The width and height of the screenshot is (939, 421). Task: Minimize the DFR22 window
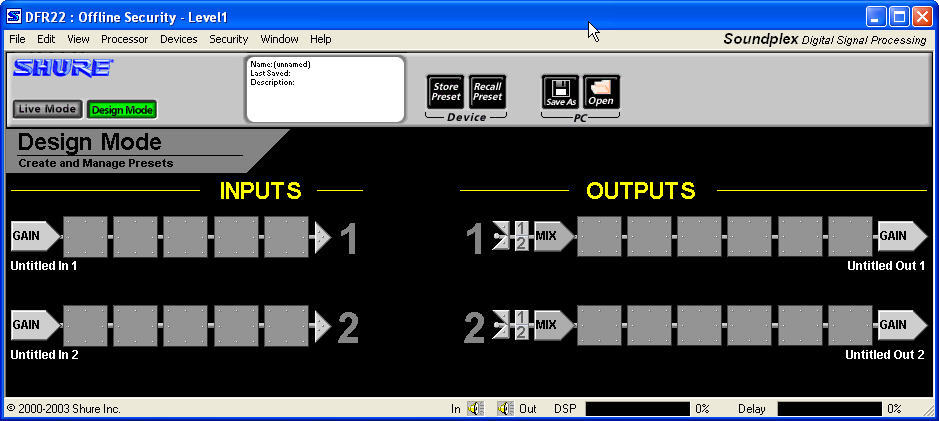click(x=876, y=17)
